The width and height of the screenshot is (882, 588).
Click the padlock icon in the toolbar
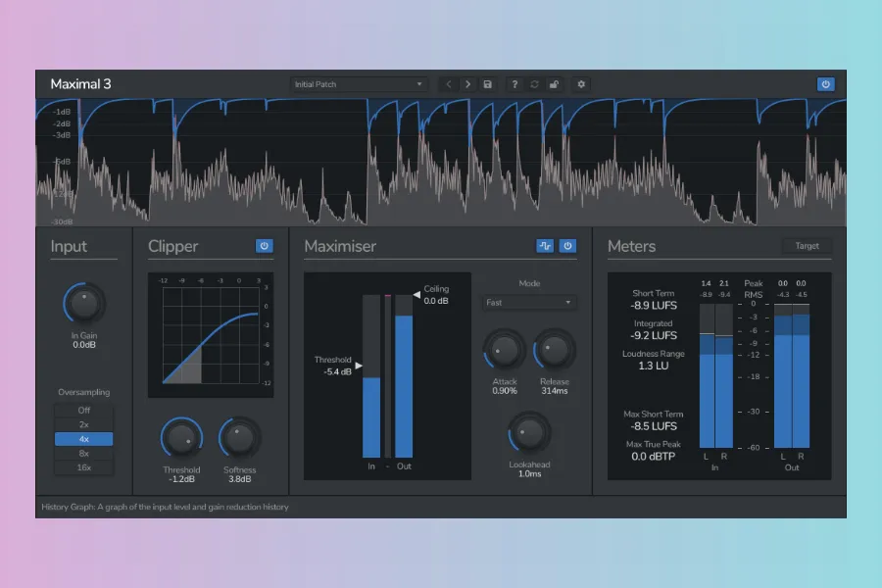pos(554,84)
